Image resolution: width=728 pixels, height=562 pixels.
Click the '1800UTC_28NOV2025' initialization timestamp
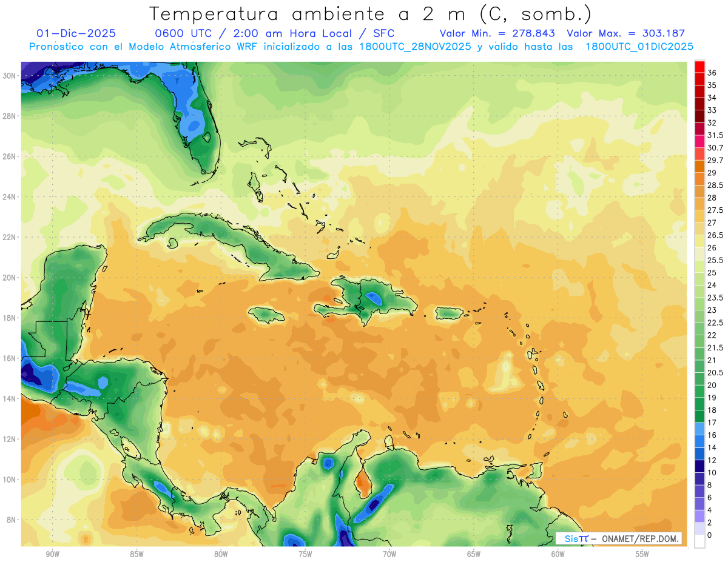coord(416,47)
